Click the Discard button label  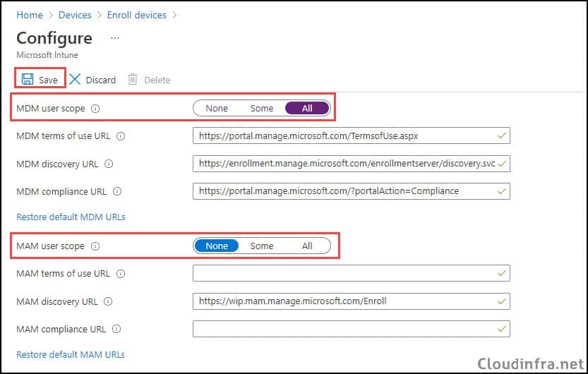click(x=101, y=80)
